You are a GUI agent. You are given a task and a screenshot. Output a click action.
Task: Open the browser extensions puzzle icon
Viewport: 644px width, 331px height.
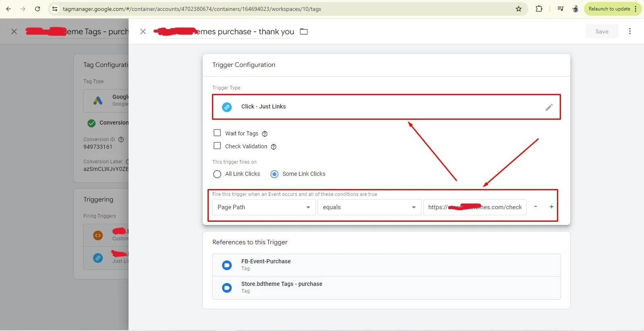[539, 9]
